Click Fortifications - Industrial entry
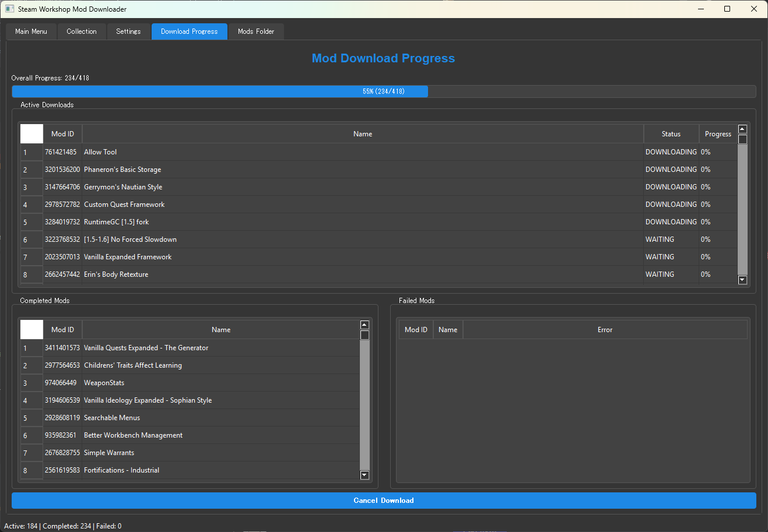Viewport: 768px width, 532px height. click(221, 470)
